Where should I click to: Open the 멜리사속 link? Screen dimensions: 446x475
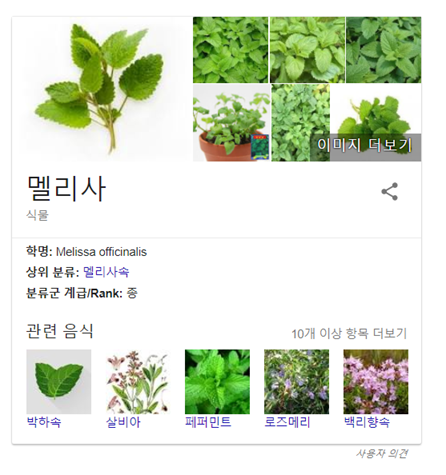[106, 272]
